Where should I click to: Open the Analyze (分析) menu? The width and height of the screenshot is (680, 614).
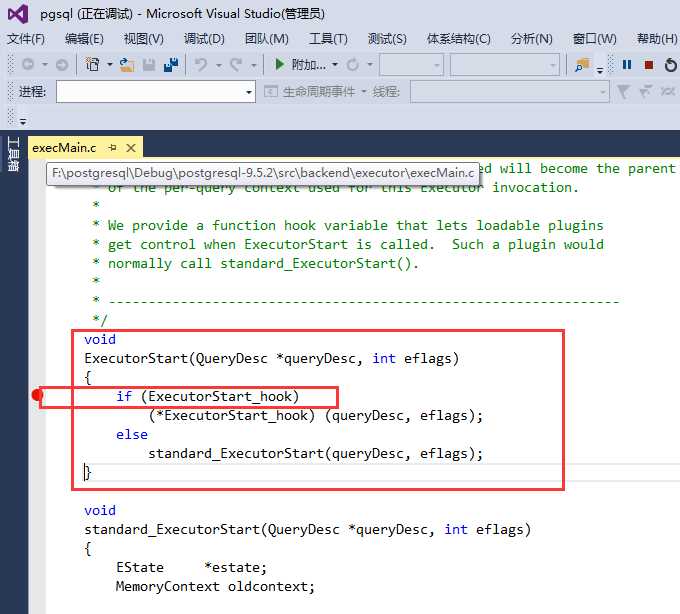point(532,39)
